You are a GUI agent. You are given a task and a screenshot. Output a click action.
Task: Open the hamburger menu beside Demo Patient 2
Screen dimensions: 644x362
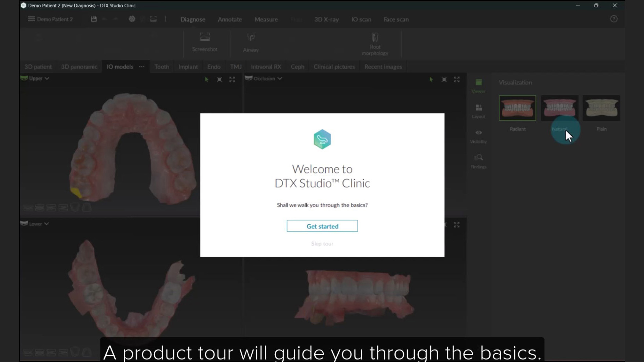(32, 19)
